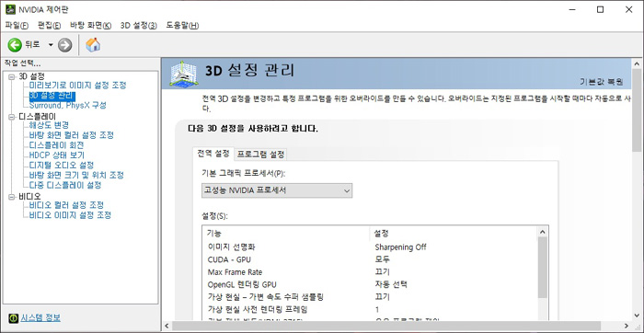Click the 설정 column header
This screenshot has width=644, height=333.
pos(453,234)
